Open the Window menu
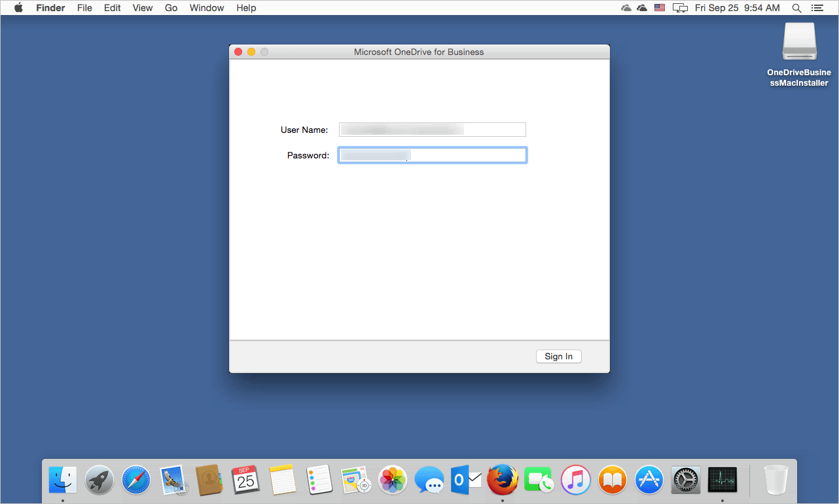 point(207,8)
